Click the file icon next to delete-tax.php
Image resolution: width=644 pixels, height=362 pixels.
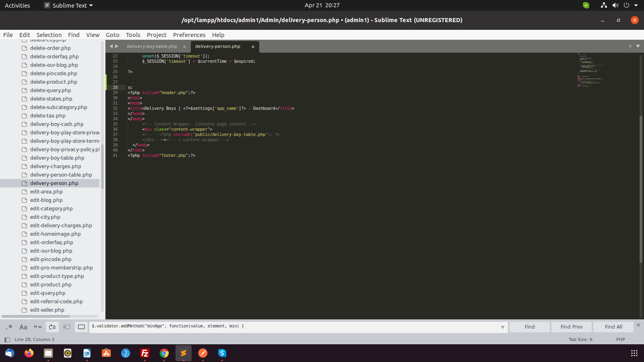click(24, 115)
